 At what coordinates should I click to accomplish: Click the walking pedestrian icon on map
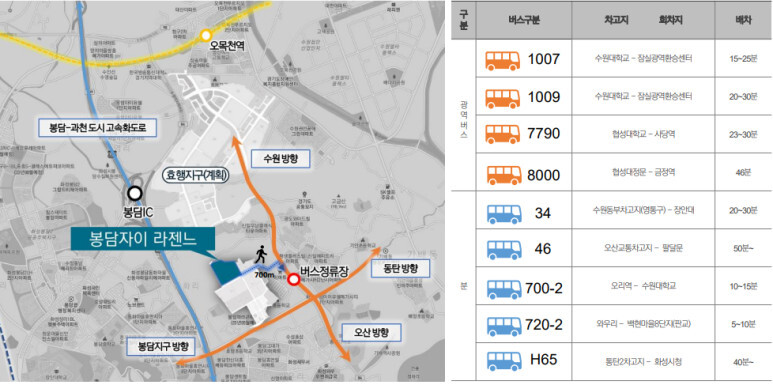coord(260,254)
